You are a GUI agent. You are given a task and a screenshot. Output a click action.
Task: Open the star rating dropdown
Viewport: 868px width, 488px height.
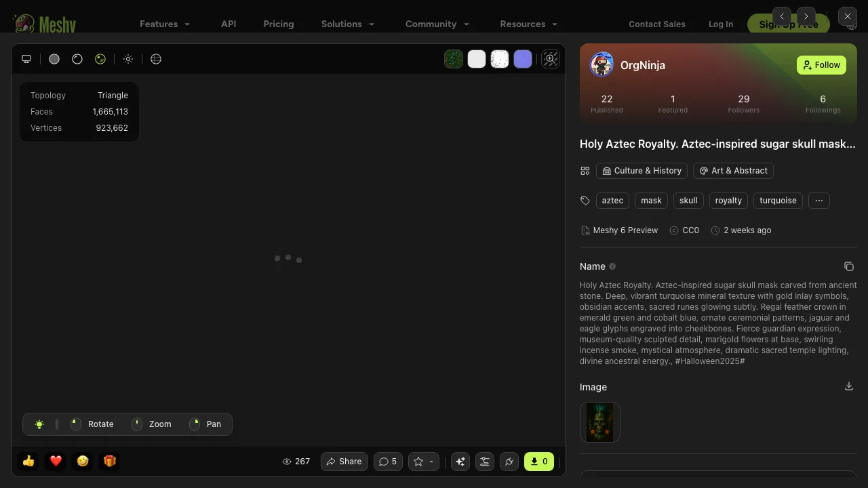[x=423, y=462]
